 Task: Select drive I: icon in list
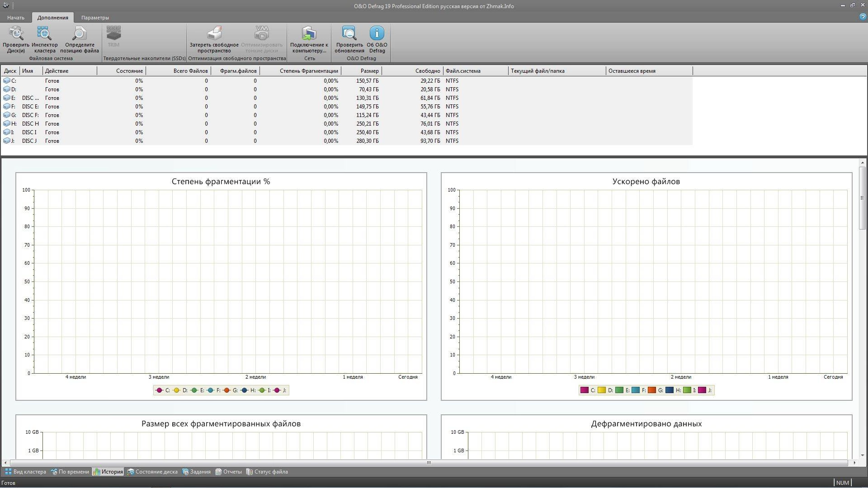click(7, 132)
